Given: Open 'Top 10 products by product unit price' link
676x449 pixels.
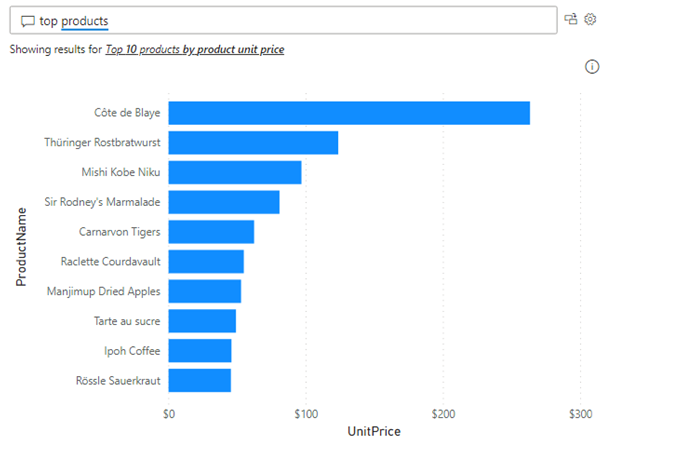Looking at the screenshot, I should click(x=195, y=50).
